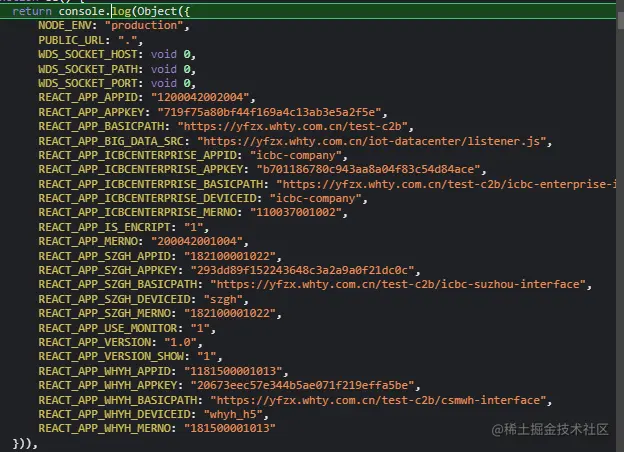Click 'log' in console.log line

[122, 12]
